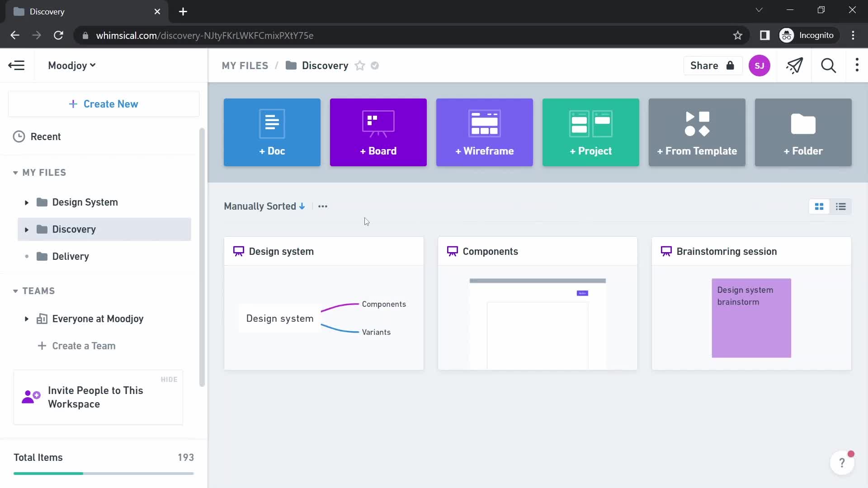
Task: Expand the Discovery folder arrow
Action: pyautogui.click(x=27, y=230)
